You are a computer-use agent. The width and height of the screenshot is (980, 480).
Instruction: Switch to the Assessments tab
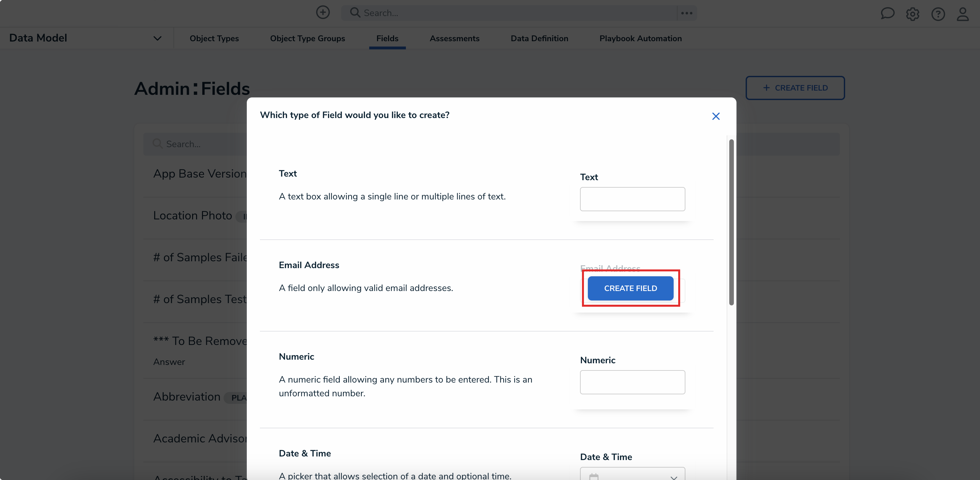(x=455, y=38)
